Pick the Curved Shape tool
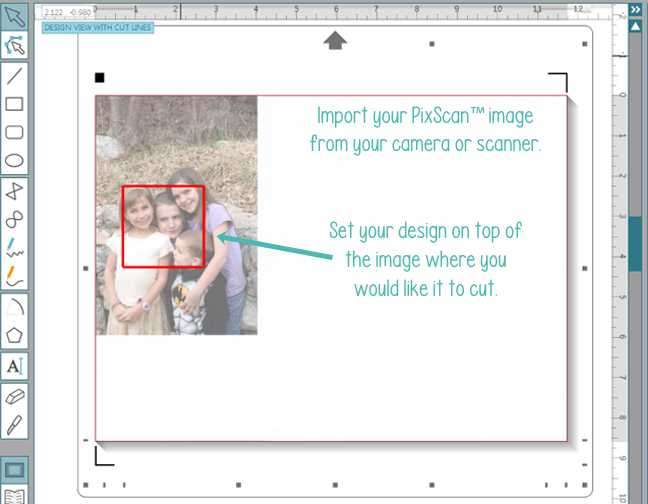The height and width of the screenshot is (504, 648). click(14, 219)
